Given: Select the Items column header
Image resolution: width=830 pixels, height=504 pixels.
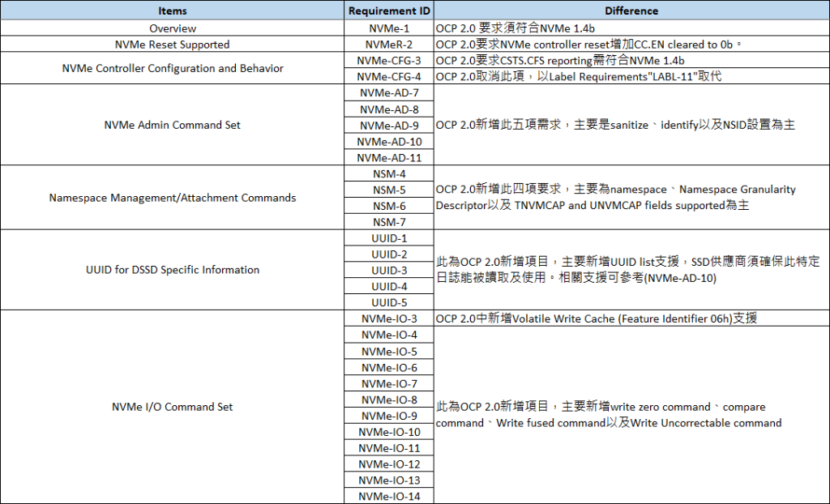Looking at the screenshot, I should [x=172, y=11].
